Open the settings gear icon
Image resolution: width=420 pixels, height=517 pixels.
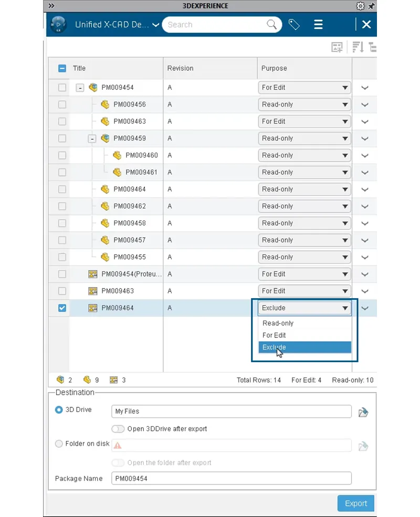click(360, 6)
